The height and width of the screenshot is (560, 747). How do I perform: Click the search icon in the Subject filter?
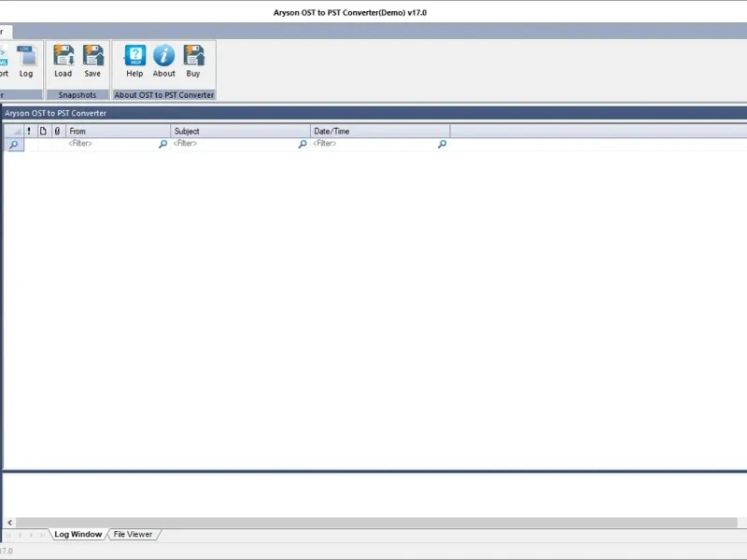(303, 144)
